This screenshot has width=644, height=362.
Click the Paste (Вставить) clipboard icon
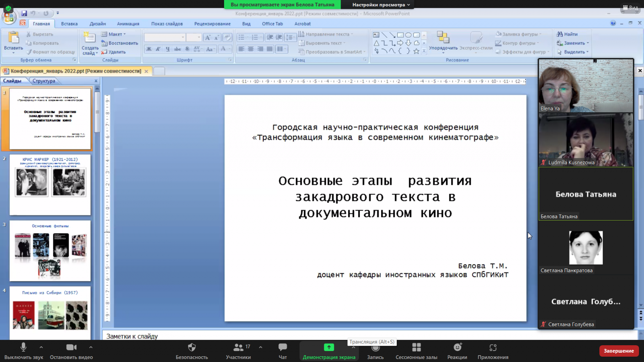point(13,38)
